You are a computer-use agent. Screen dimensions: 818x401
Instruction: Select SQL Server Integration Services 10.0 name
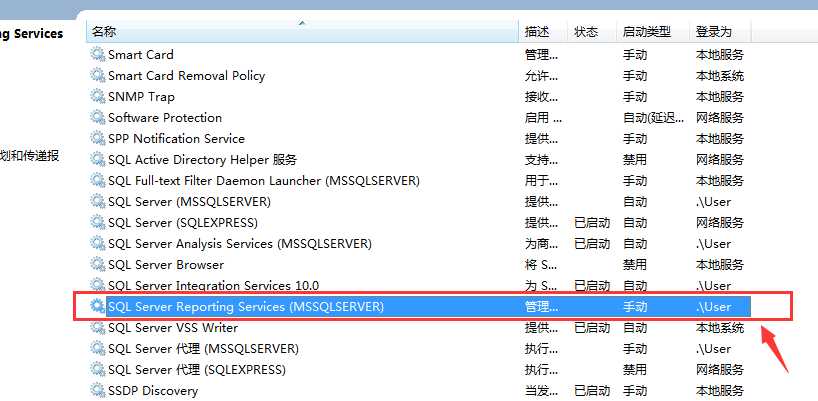(213, 285)
